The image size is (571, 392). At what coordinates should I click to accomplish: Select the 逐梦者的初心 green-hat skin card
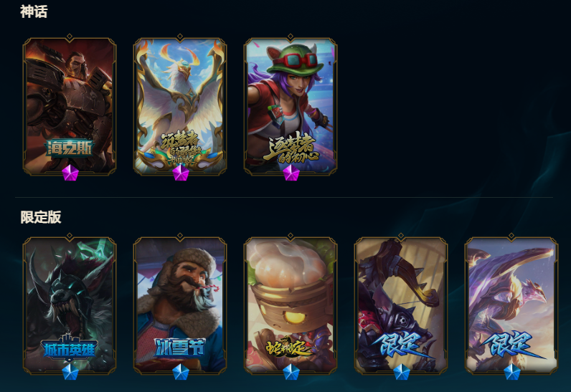click(x=291, y=105)
